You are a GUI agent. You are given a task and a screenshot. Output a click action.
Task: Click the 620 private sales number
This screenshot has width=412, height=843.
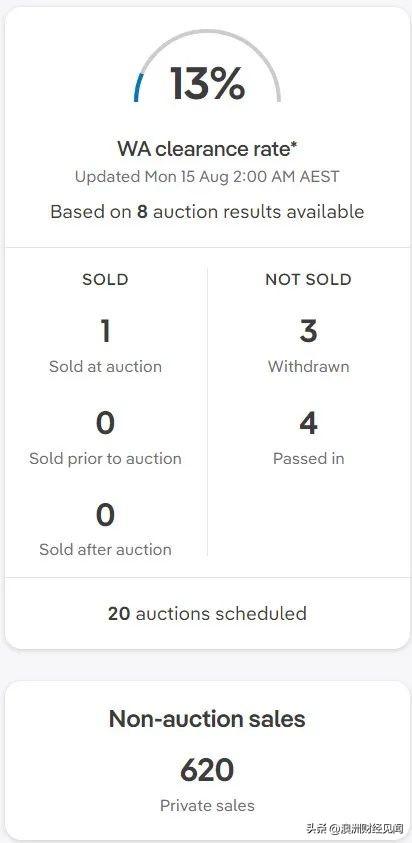tap(207, 770)
